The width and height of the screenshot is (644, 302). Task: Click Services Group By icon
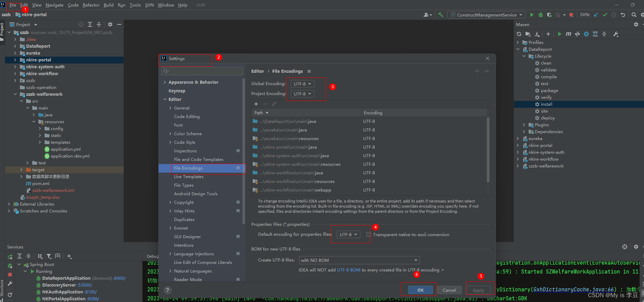pos(40,256)
